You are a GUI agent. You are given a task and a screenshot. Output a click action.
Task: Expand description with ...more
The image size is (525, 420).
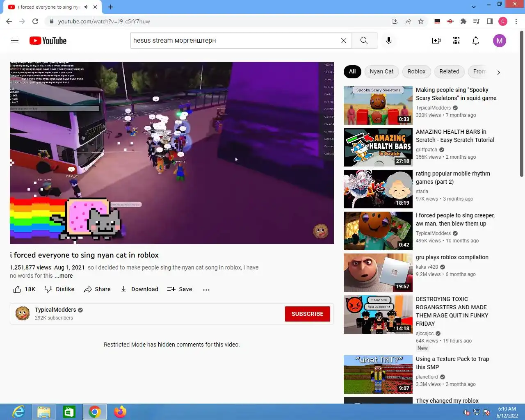point(64,276)
